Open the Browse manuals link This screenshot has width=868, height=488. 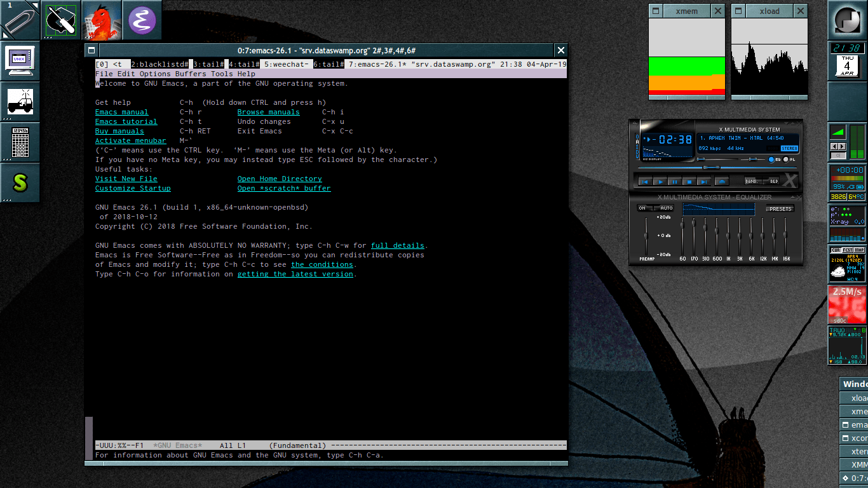coord(268,112)
